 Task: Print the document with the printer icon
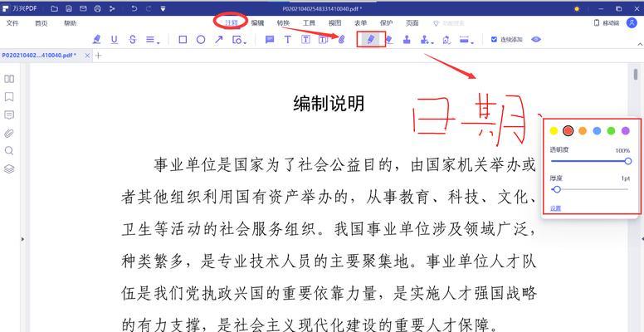[x=97, y=8]
